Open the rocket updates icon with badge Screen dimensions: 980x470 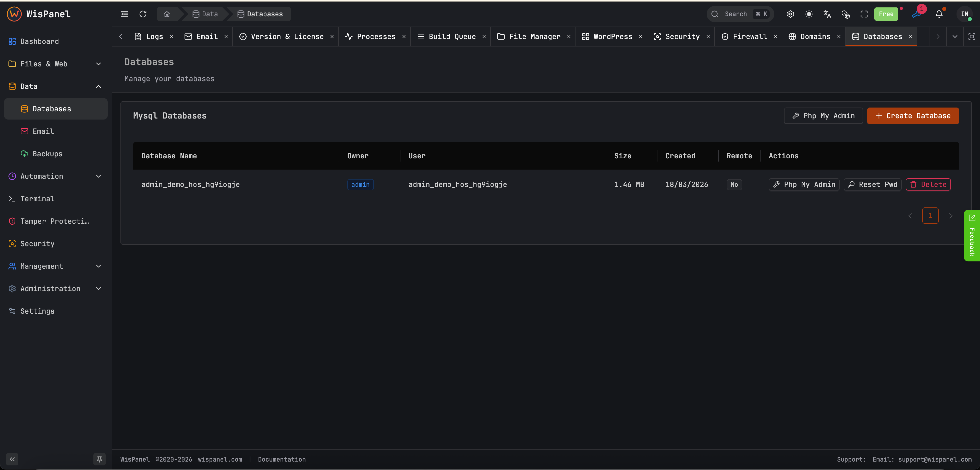[x=917, y=14]
